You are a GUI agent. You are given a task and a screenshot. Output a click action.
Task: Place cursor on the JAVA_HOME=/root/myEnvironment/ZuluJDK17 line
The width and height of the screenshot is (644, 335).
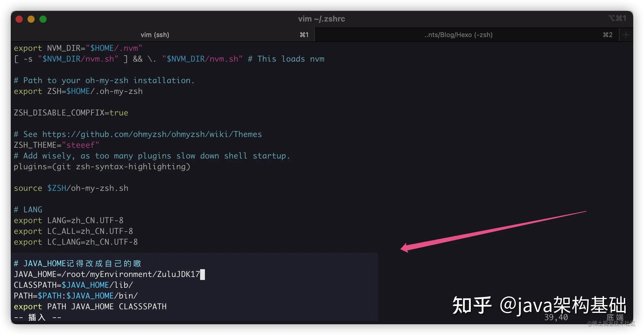108,274
